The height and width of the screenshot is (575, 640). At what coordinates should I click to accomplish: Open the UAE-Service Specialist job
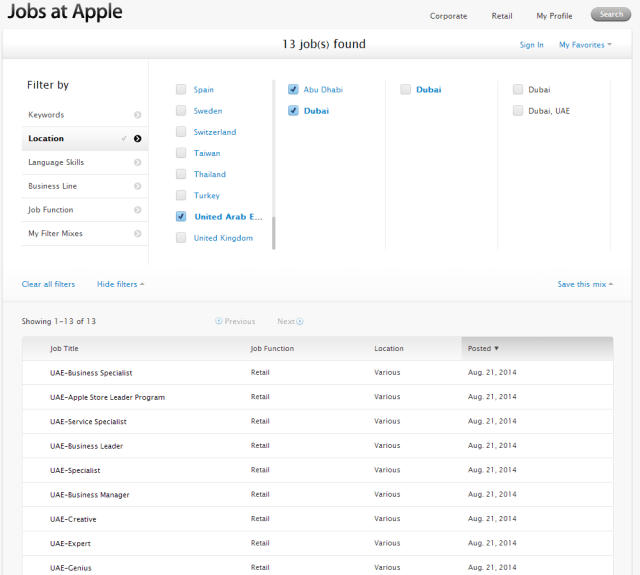pyautogui.click(x=88, y=422)
